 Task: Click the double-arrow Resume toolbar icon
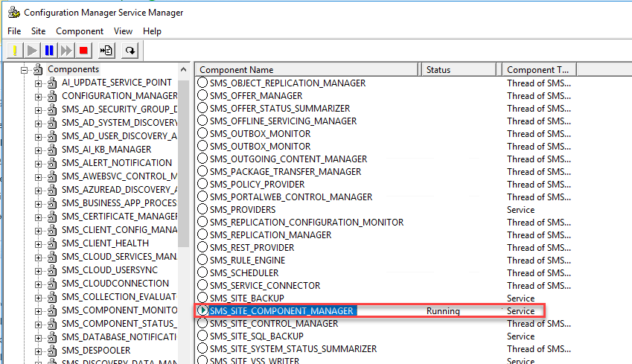pos(66,51)
